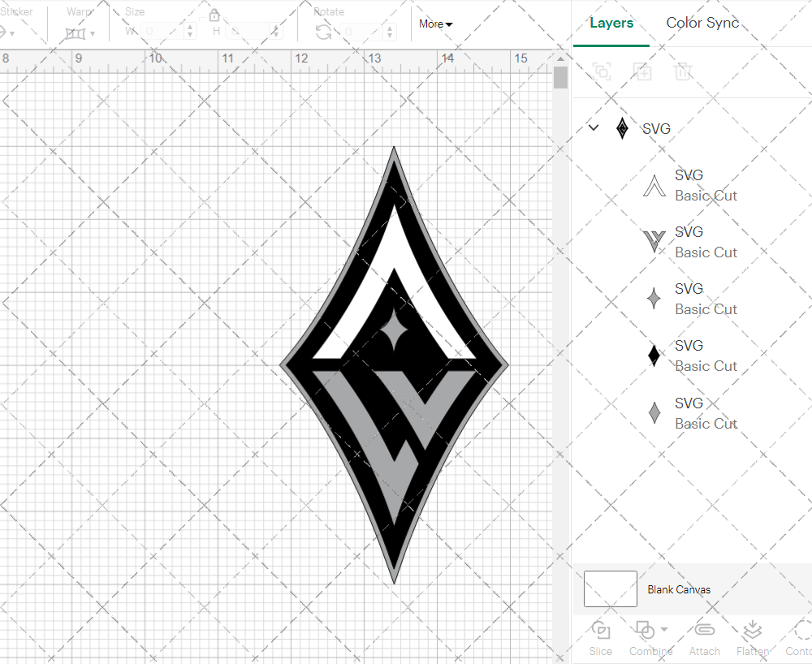Screen dimensions: 812x664
Task: Click Basic Cut text of black diamond layer
Action: 706,366
